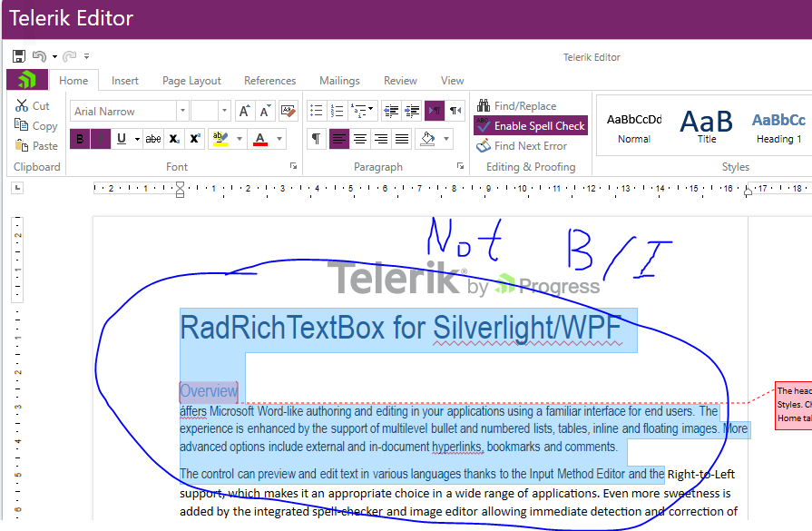Cut the selected text
The height and width of the screenshot is (531, 812).
click(x=33, y=105)
